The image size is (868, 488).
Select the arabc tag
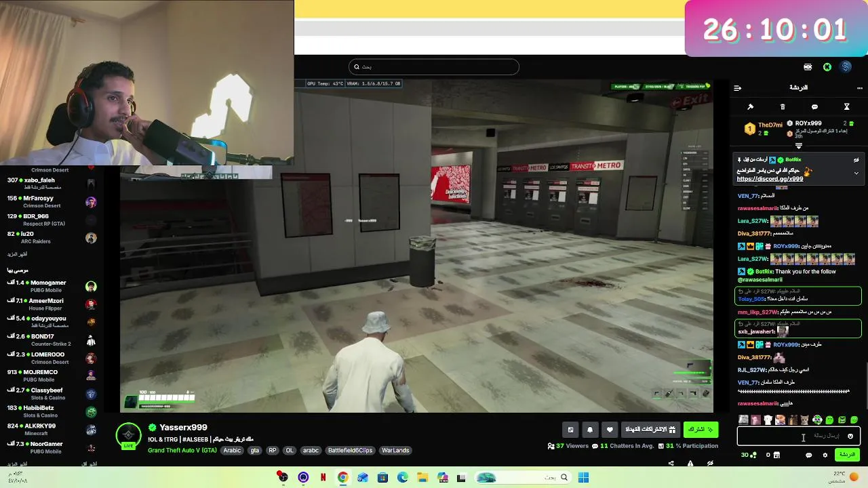click(x=311, y=451)
